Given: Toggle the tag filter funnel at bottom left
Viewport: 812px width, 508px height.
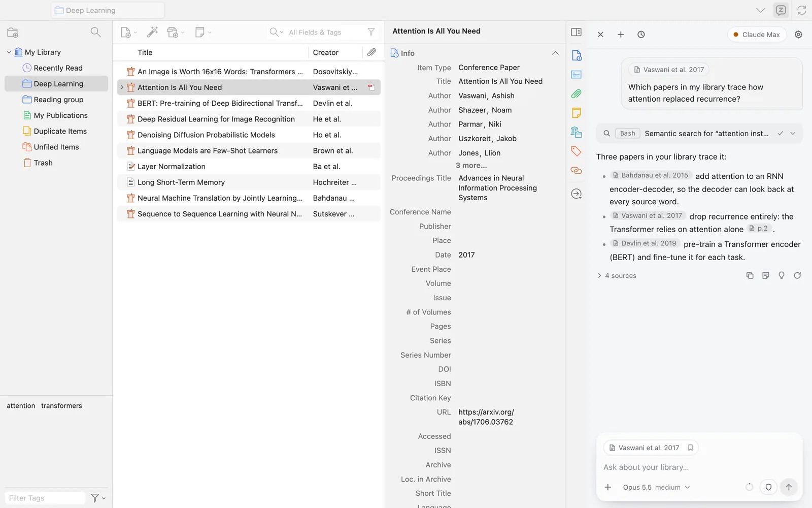Looking at the screenshot, I should 97,498.
